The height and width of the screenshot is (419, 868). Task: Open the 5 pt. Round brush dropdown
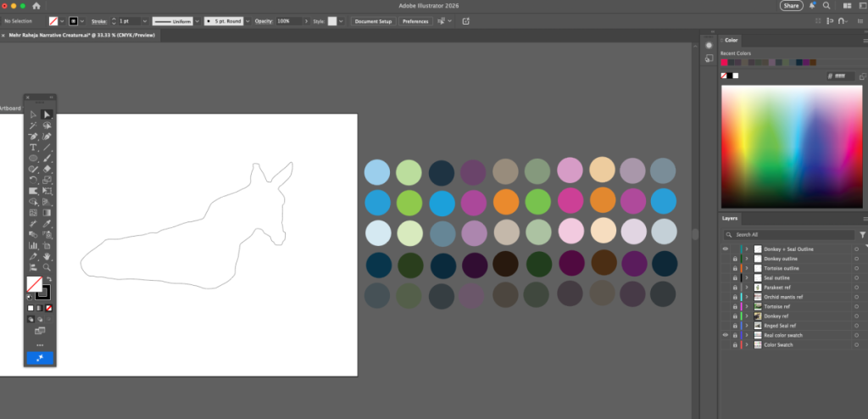coord(246,20)
